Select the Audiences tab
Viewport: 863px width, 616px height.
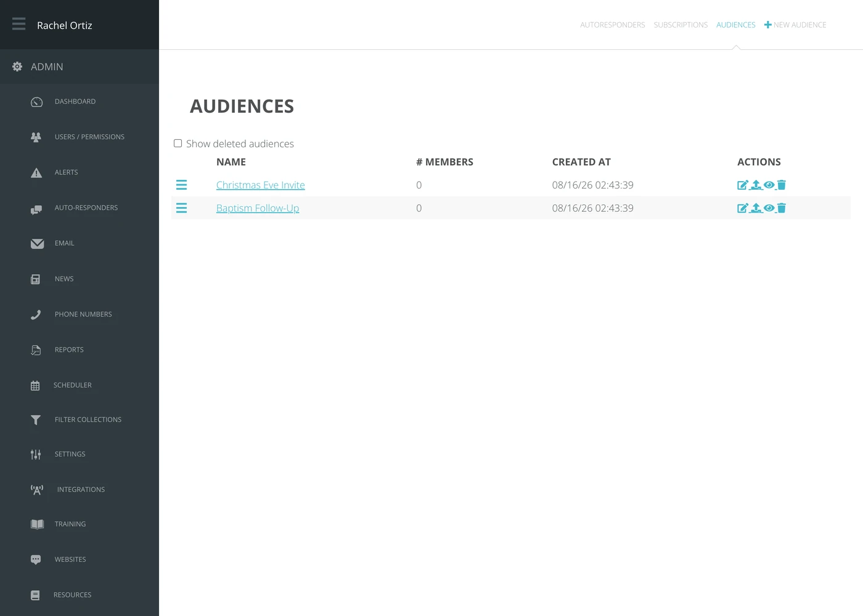[x=736, y=25]
